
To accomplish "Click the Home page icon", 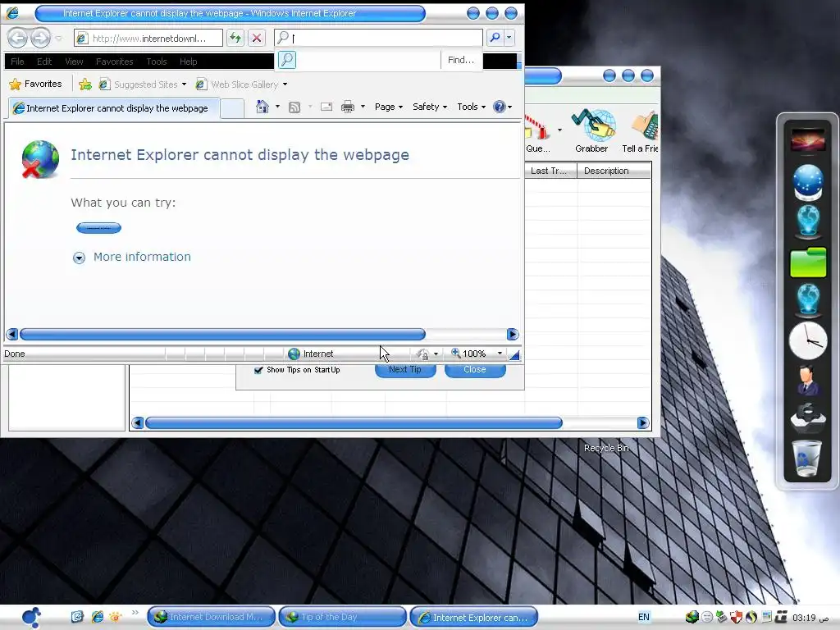I will pos(262,107).
